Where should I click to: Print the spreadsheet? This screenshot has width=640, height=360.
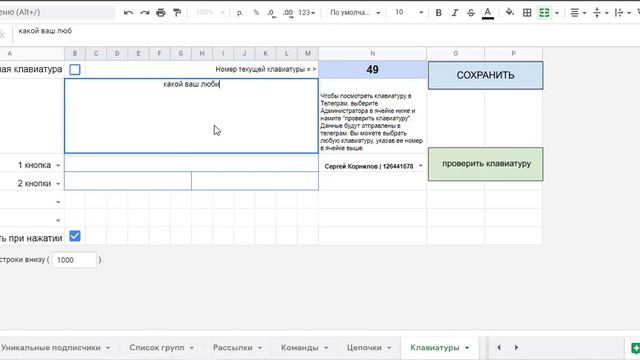click(161, 13)
